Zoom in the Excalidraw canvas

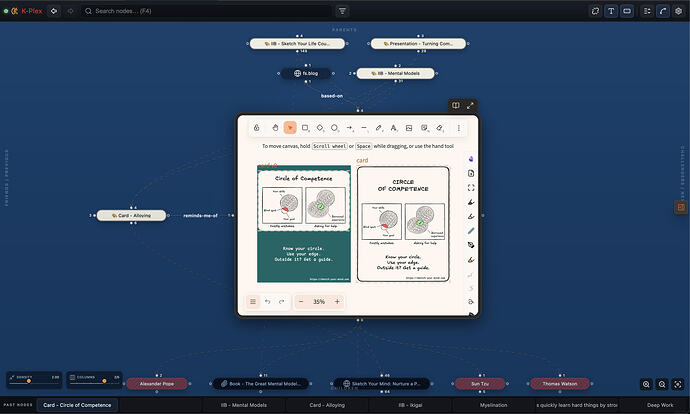pyautogui.click(x=337, y=302)
